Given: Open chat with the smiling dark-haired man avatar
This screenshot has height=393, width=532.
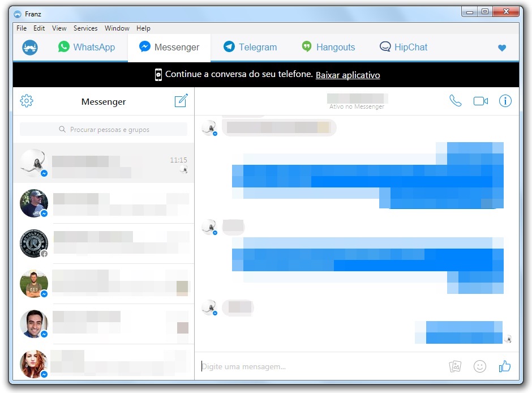Looking at the screenshot, I should click(x=104, y=324).
